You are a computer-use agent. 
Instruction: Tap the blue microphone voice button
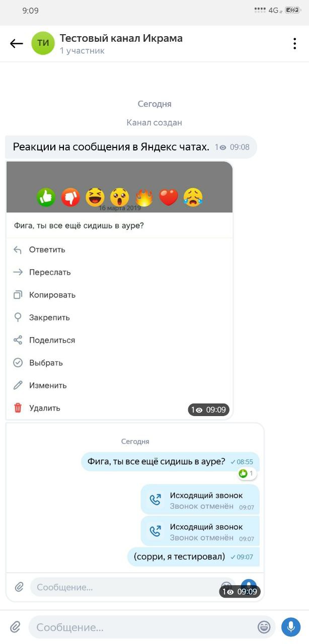point(291,627)
